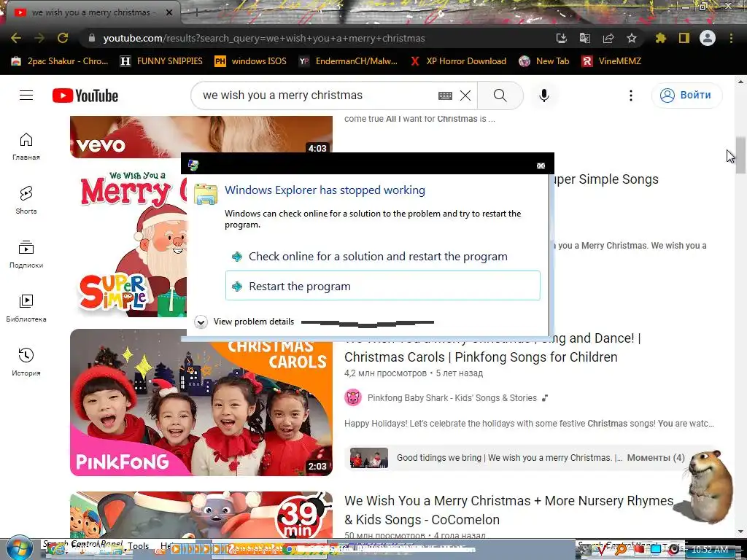Viewport: 747px width, 560px height.
Task: Open the EndermanCH/Malw... bookmark
Action: (x=348, y=61)
